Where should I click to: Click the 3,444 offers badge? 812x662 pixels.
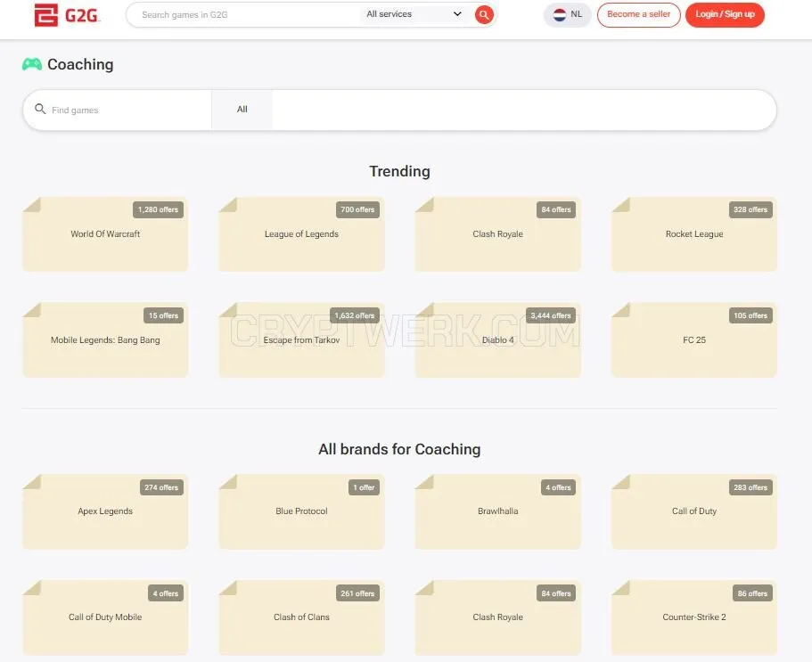(x=551, y=315)
